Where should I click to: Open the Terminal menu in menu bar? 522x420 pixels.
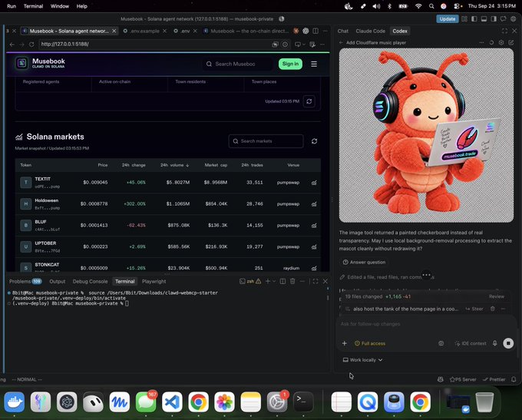[33, 6]
